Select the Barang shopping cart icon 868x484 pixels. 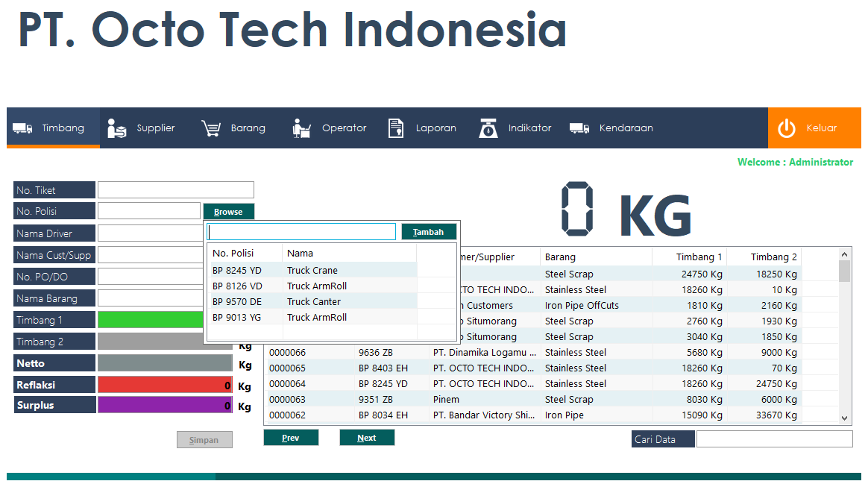(211, 128)
